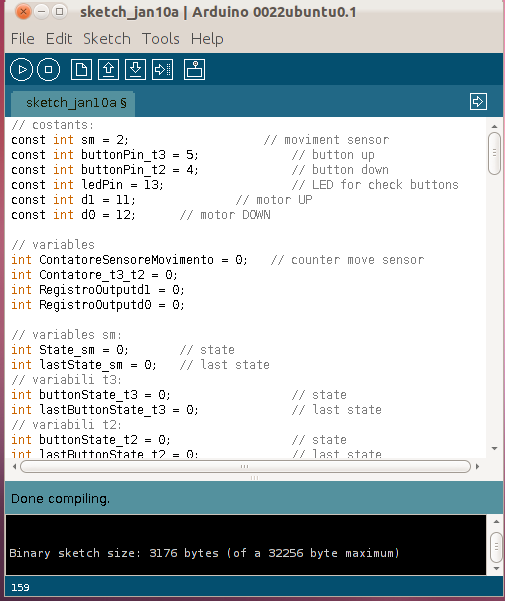505x601 pixels.
Task: Click the editor horizontal scrollbar thumb
Action: (245, 466)
